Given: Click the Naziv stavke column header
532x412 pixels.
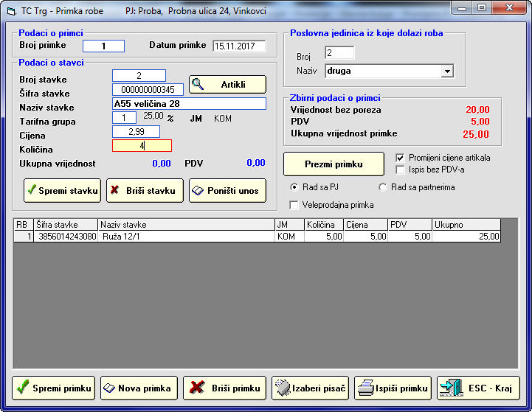Looking at the screenshot, I should pyautogui.click(x=186, y=224).
